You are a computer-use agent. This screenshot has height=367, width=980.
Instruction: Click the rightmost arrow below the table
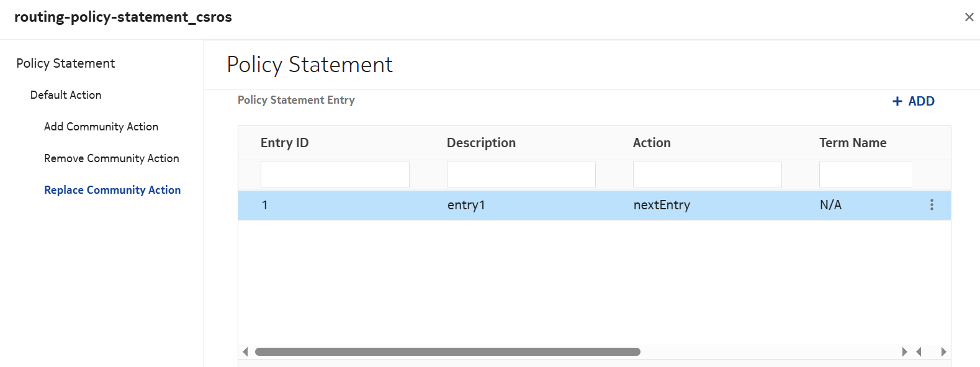pyautogui.click(x=943, y=352)
